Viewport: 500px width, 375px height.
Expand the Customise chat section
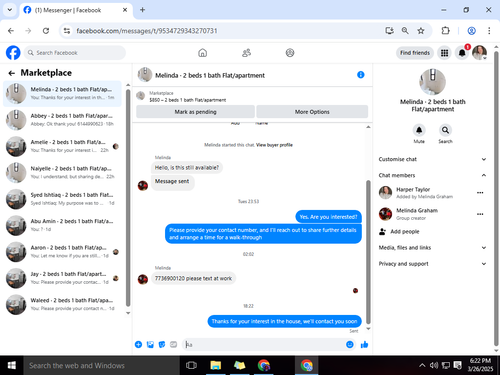[x=432, y=159]
